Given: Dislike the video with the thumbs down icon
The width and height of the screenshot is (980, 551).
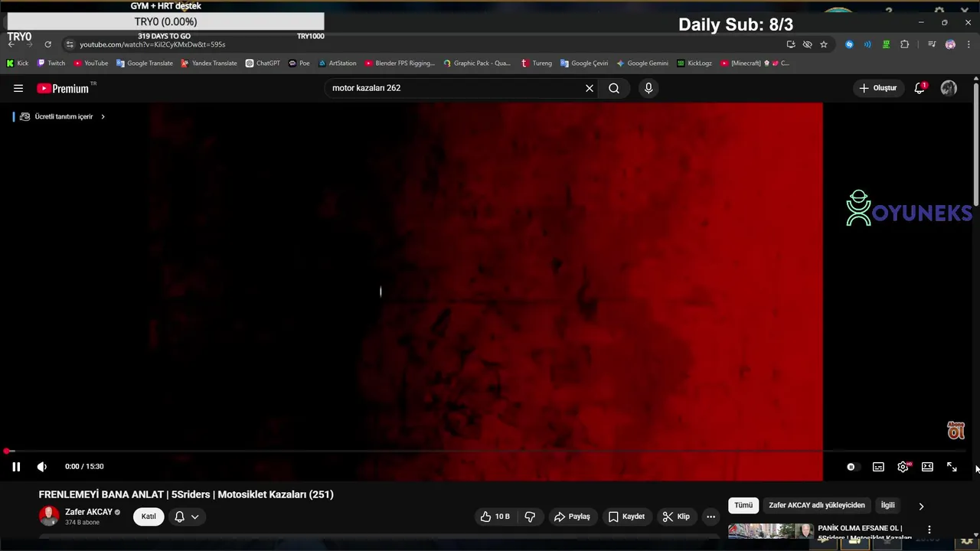Looking at the screenshot, I should coord(530,517).
